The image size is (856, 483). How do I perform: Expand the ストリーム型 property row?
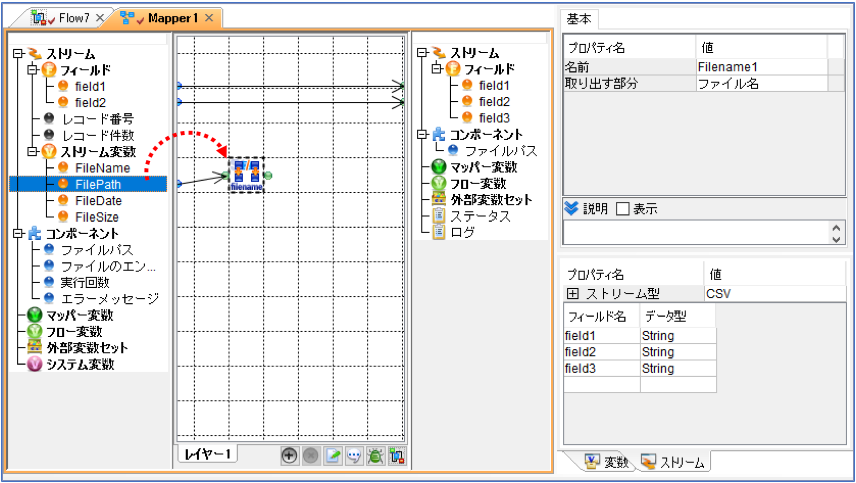click(572, 294)
